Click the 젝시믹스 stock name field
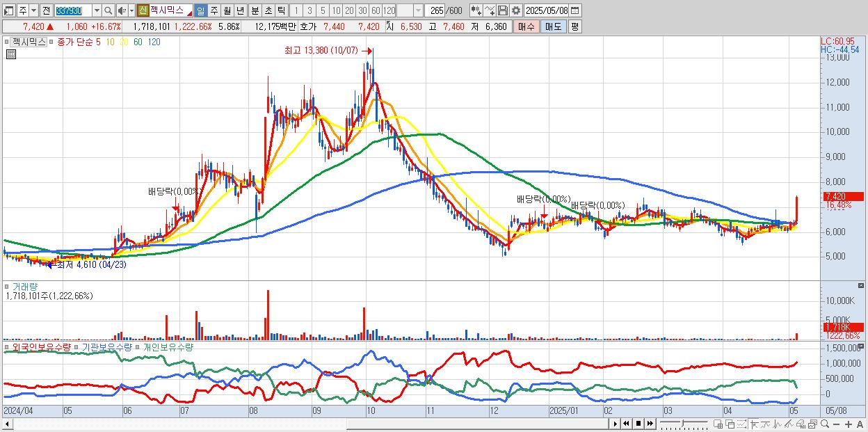This screenshot has width=868, height=432. pos(171,10)
